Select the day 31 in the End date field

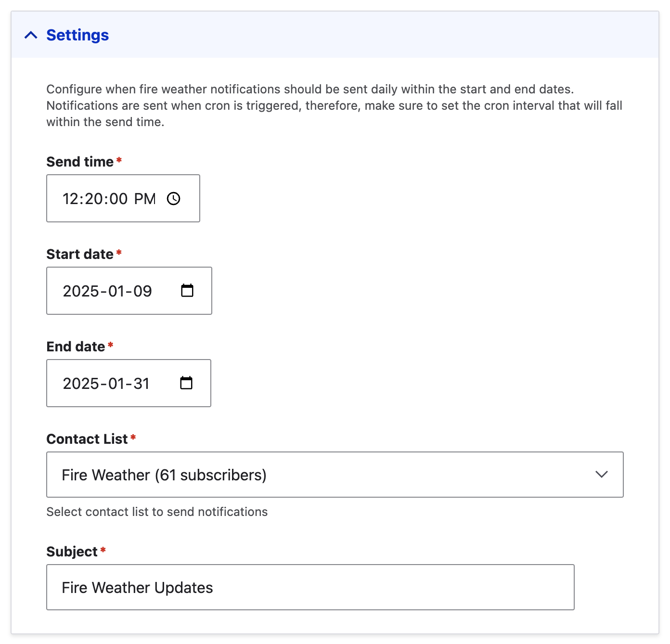point(142,384)
